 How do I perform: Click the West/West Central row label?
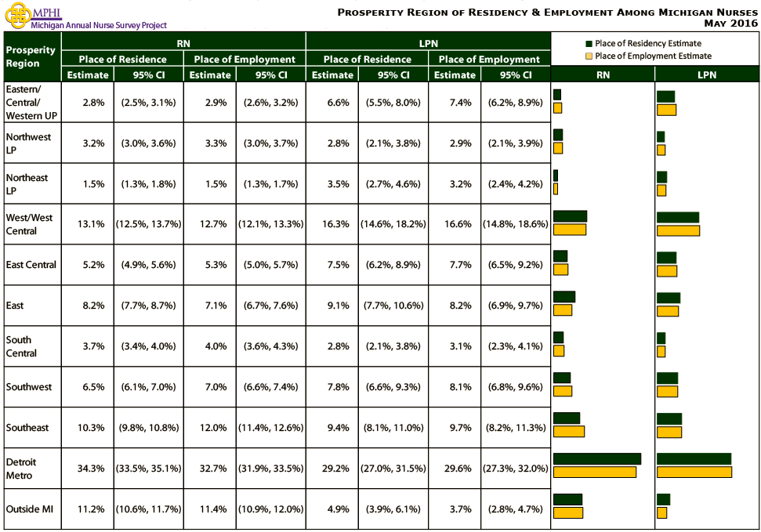pos(28,224)
